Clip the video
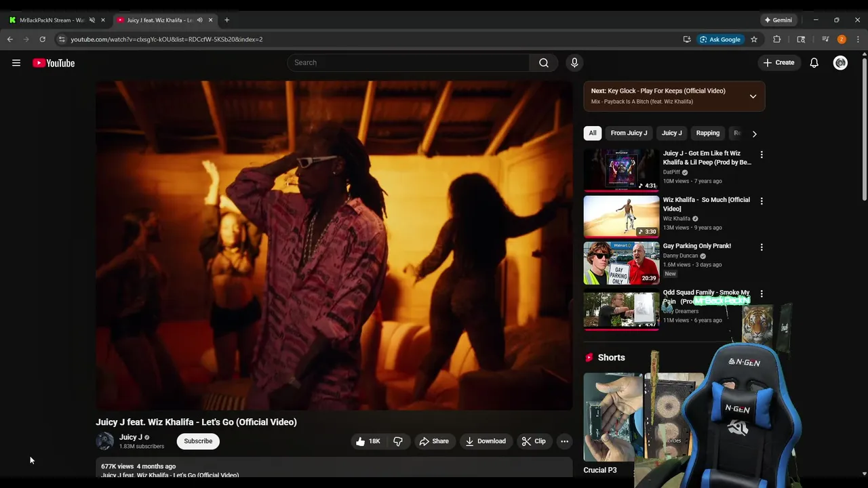The height and width of the screenshot is (488, 868). 534,441
